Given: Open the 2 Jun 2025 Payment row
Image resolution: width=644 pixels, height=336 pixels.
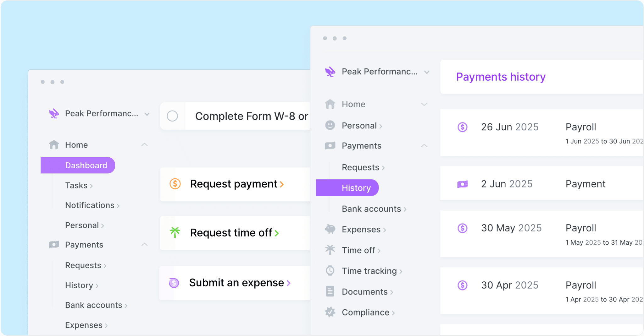Looking at the screenshot, I should tap(541, 184).
